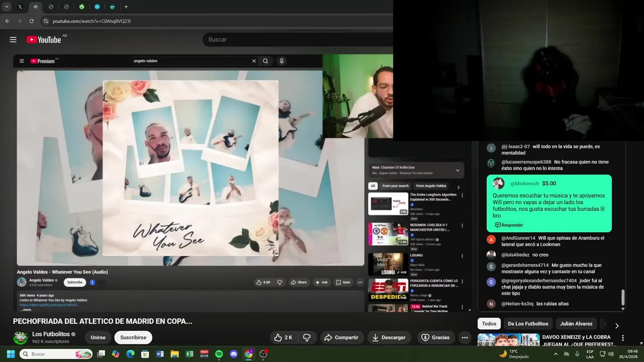Open Word from the taskbar
The image size is (644, 362).
click(x=160, y=354)
